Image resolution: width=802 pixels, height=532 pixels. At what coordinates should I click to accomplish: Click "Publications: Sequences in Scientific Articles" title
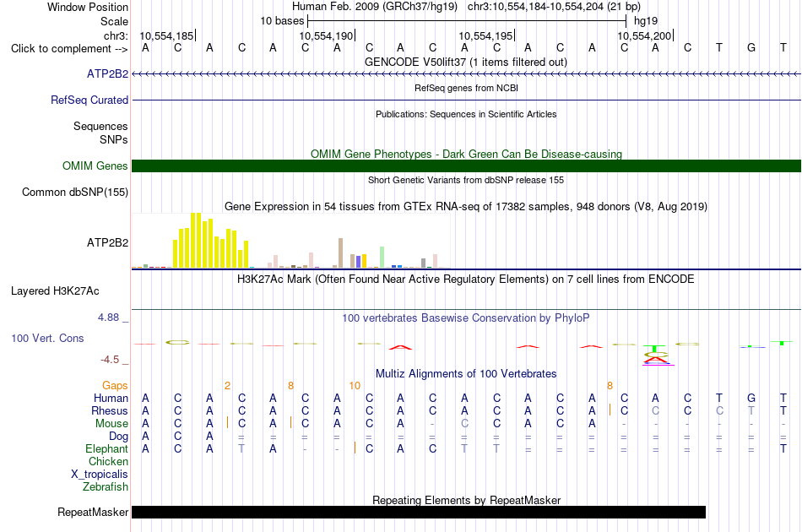(x=466, y=114)
